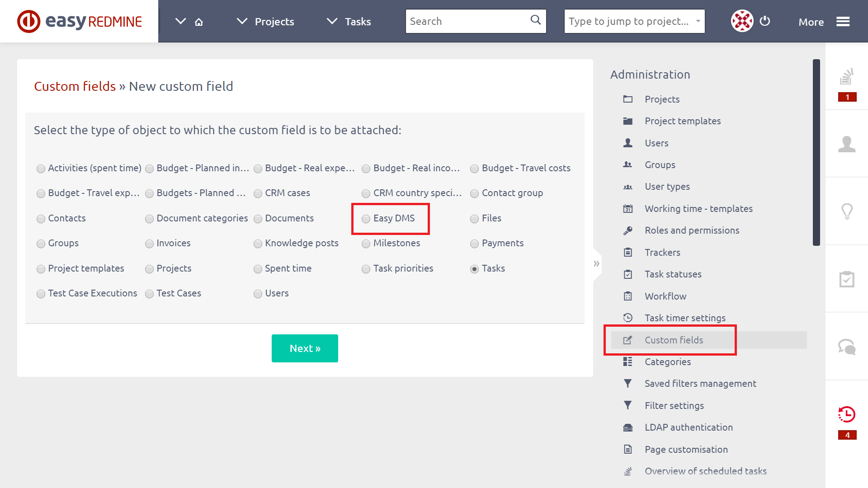Open the LDAP authentication link
868x488 pixels.
(x=689, y=427)
